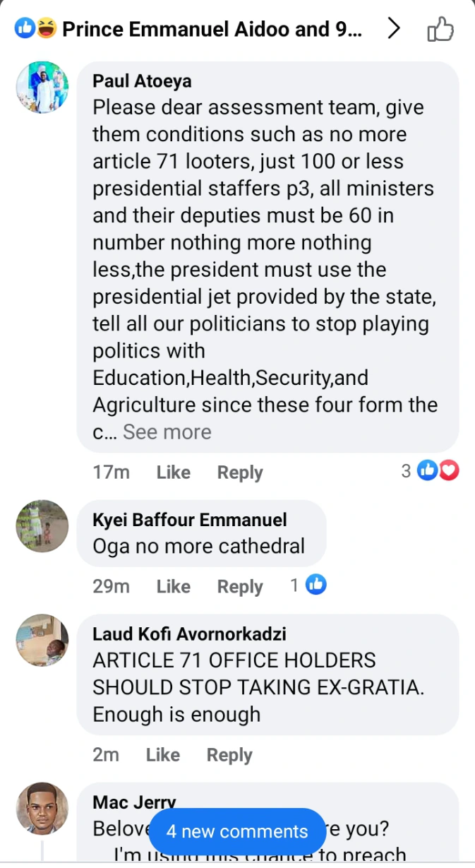The image size is (475, 868).
Task: Like Paul Atoeya's comment
Action: (173, 472)
